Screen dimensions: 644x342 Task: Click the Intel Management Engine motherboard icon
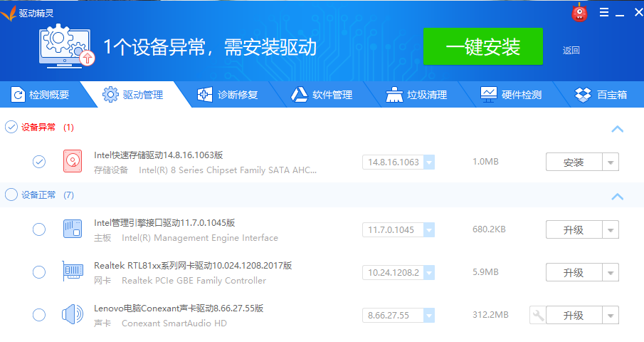coord(73,229)
